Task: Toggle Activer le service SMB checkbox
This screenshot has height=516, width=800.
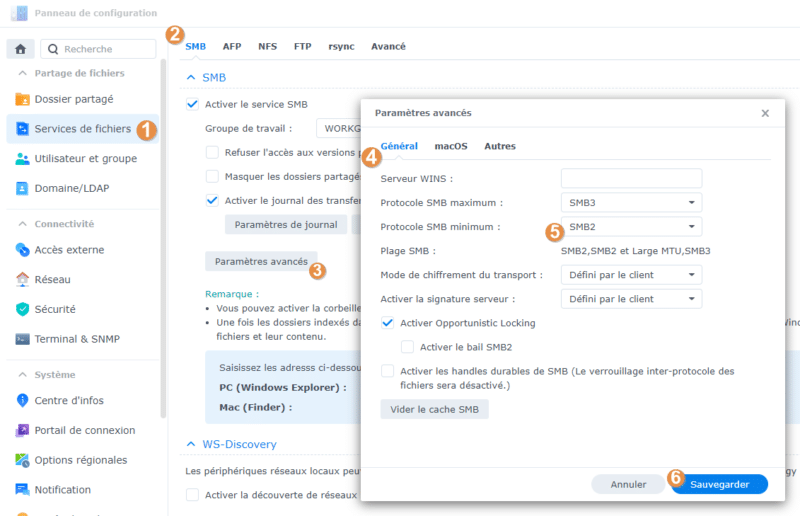Action: [192, 104]
